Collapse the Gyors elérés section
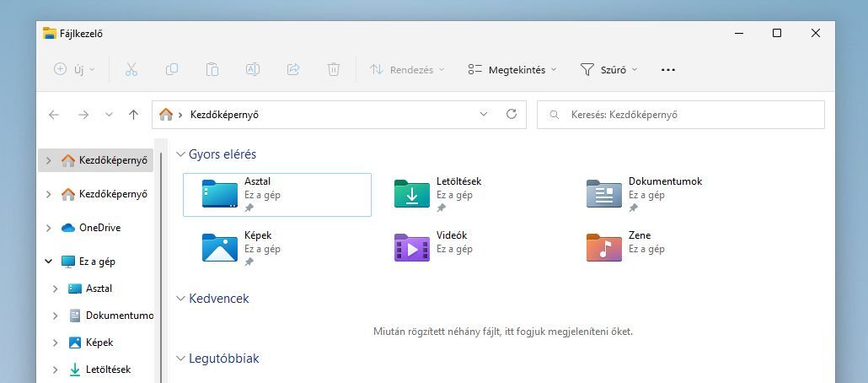Viewport: 868px width, 383px height. (180, 154)
